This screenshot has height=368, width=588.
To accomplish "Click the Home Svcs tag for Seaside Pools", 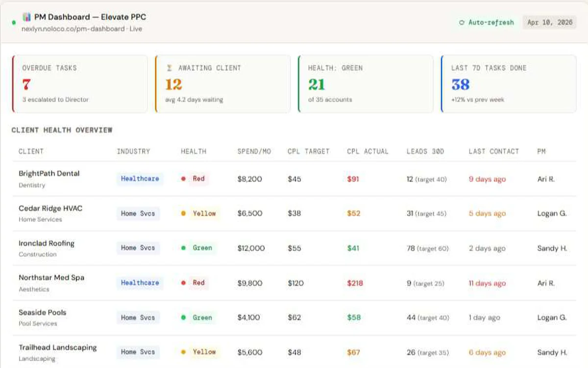I will [x=138, y=317].
